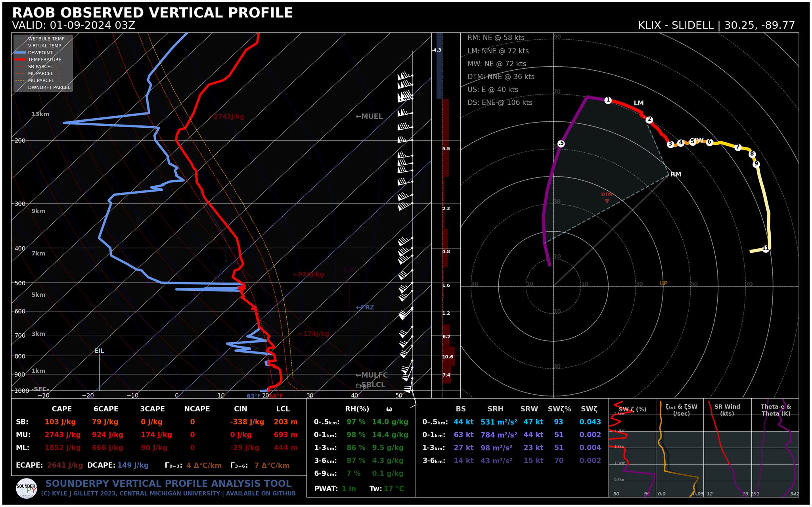Click the MUEL arrow label
Viewport: 812px width, 507px height.
tap(369, 116)
